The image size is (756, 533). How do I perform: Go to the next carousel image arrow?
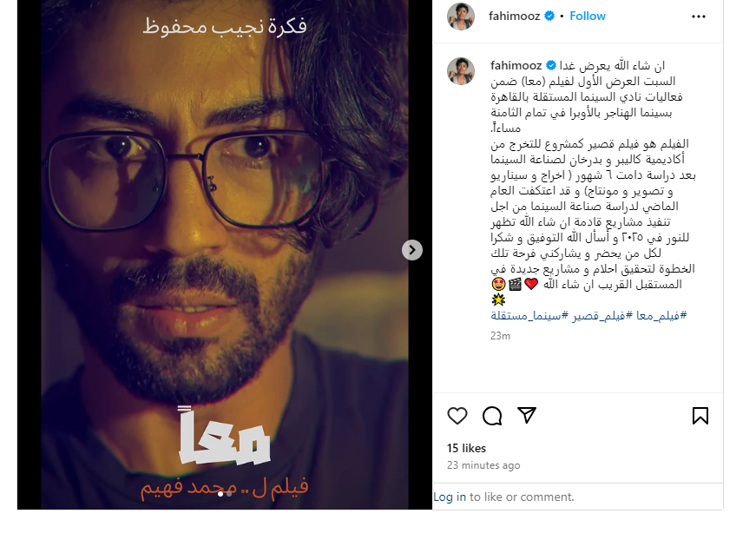pyautogui.click(x=411, y=250)
